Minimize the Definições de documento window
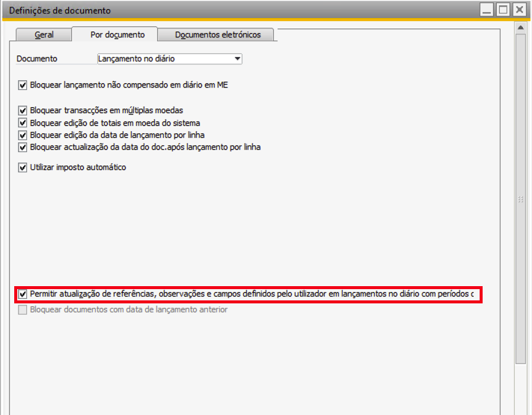 (486, 10)
